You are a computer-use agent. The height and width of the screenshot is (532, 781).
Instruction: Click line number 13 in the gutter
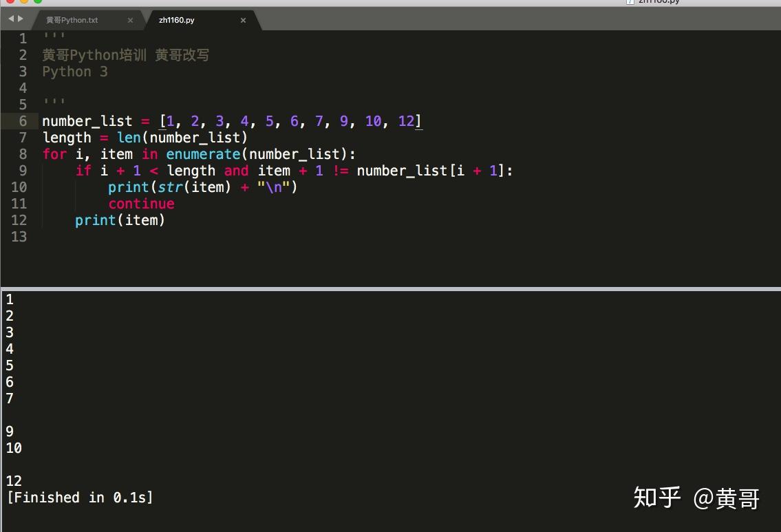(x=19, y=237)
